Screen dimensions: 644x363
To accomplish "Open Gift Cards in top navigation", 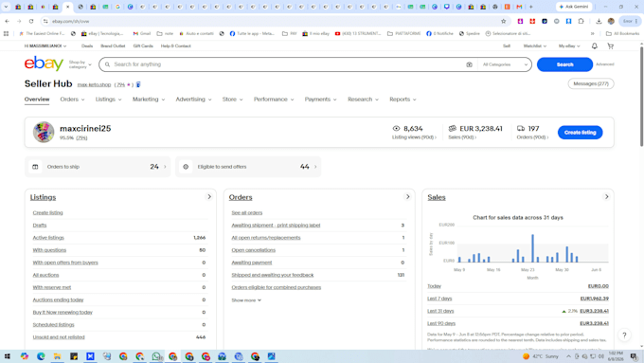I will coord(143,46).
